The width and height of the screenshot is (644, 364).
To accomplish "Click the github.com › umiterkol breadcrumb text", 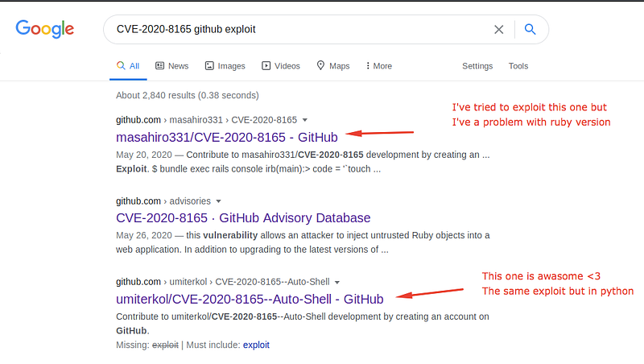I will pos(223,282).
